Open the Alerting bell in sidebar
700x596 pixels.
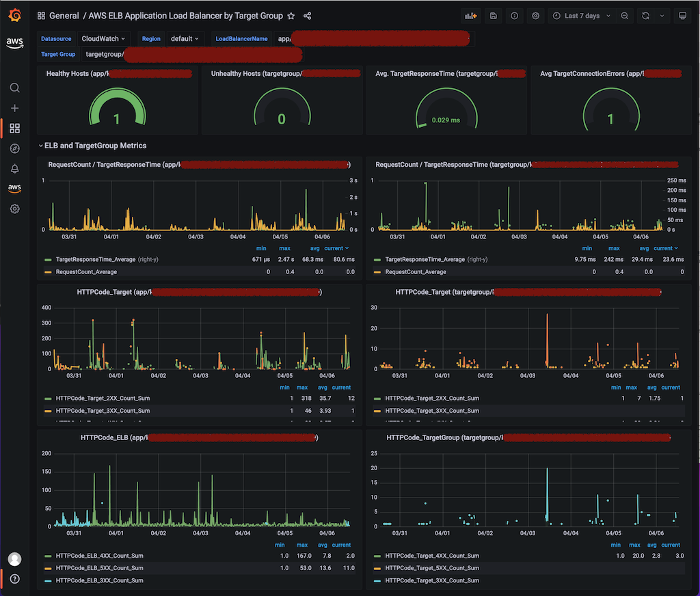pyautogui.click(x=15, y=169)
